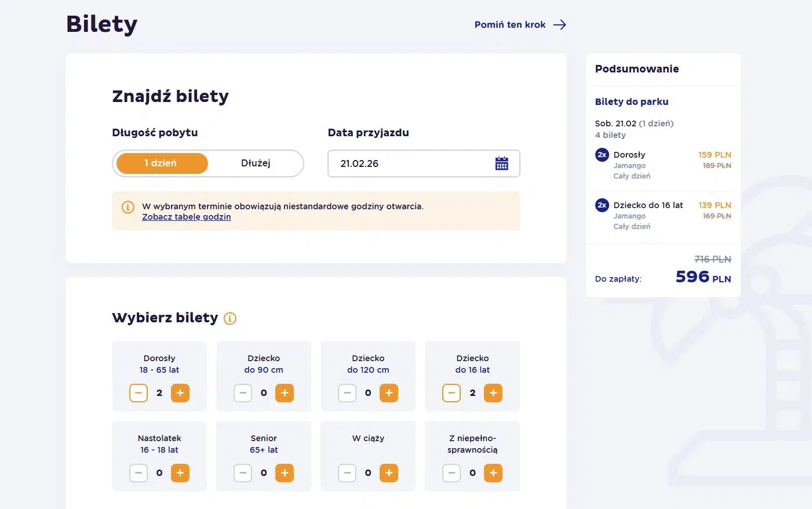Viewport: 812px width, 509px height.
Task: Open the arrival date calendar icon
Action: pyautogui.click(x=501, y=163)
